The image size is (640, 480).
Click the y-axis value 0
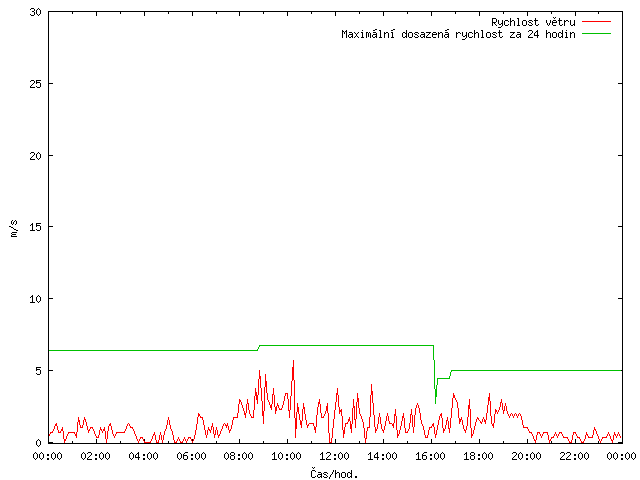coord(38,442)
